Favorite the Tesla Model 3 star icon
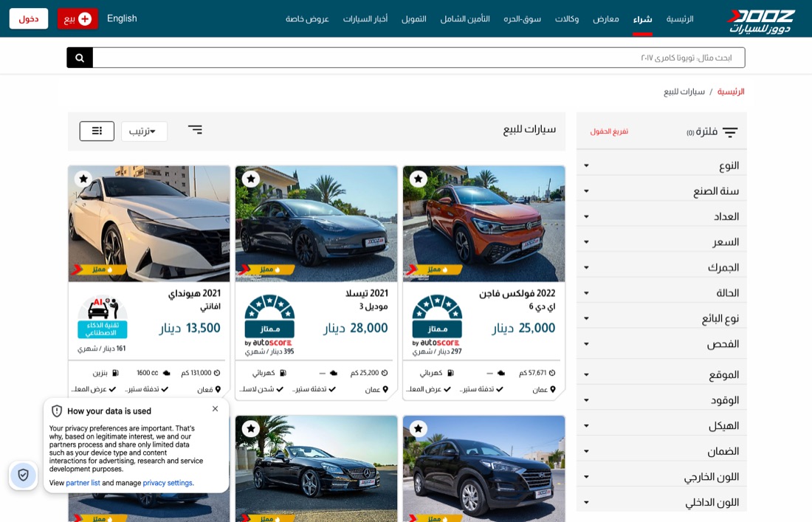Screen dimensions: 812x522 251,179
